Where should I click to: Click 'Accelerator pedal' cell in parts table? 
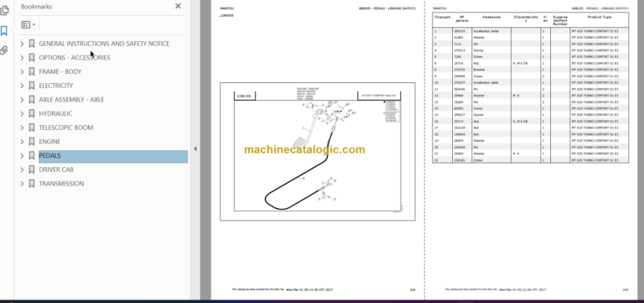(491, 31)
